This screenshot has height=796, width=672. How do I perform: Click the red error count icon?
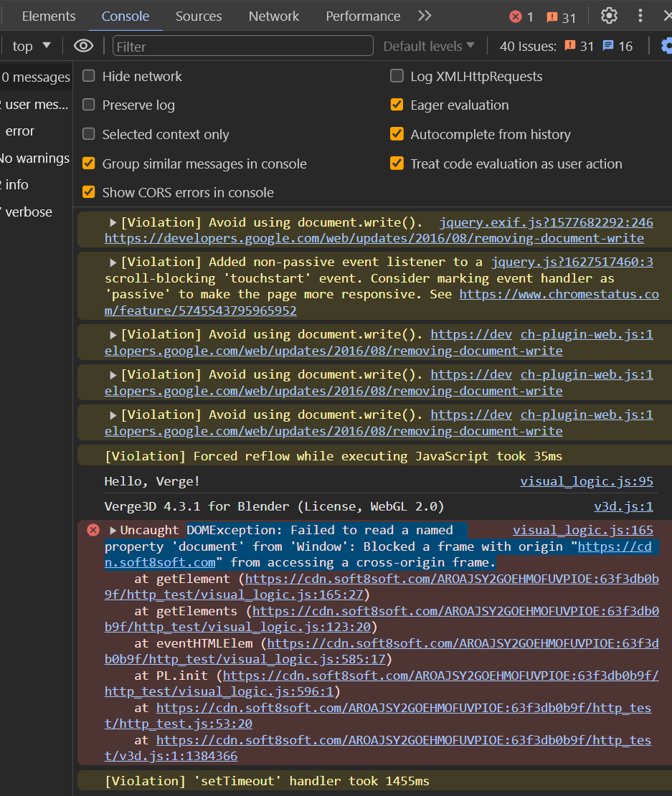pyautogui.click(x=516, y=16)
